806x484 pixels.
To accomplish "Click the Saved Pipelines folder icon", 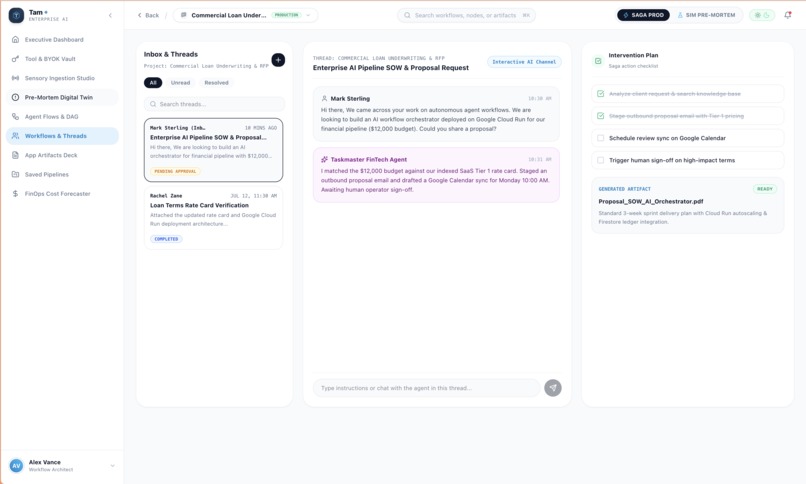I will pos(15,175).
